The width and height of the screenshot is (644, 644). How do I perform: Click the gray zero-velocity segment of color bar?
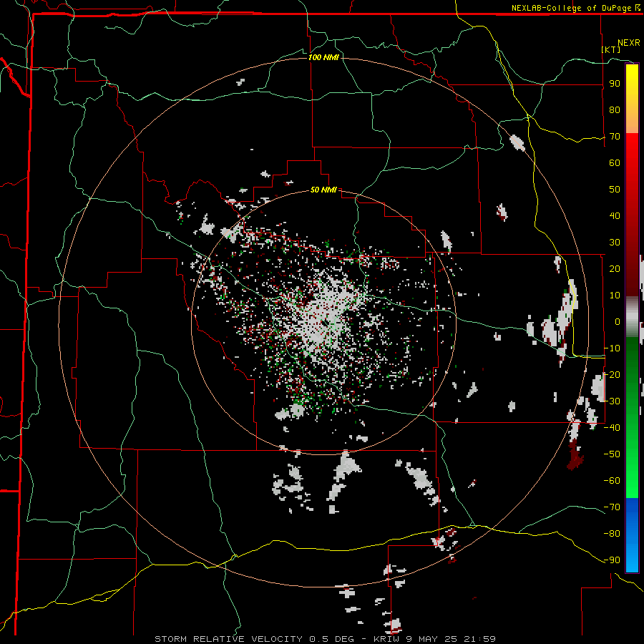point(632,317)
